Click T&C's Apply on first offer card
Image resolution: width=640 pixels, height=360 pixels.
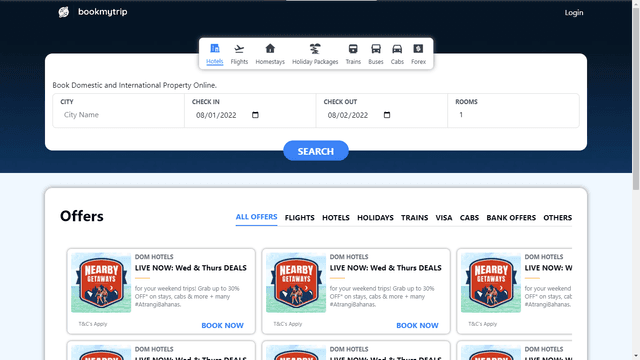pos(93,324)
